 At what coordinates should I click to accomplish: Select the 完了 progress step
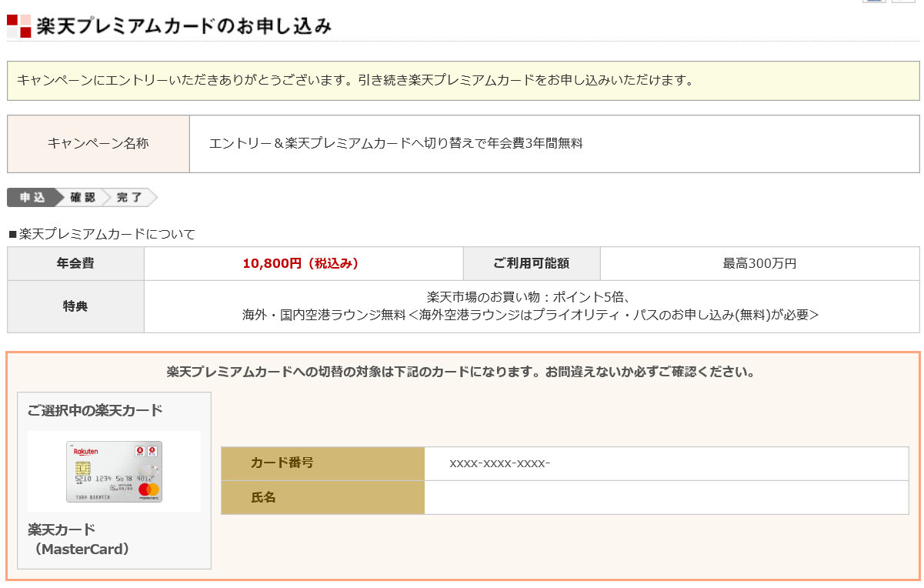pyautogui.click(x=129, y=198)
